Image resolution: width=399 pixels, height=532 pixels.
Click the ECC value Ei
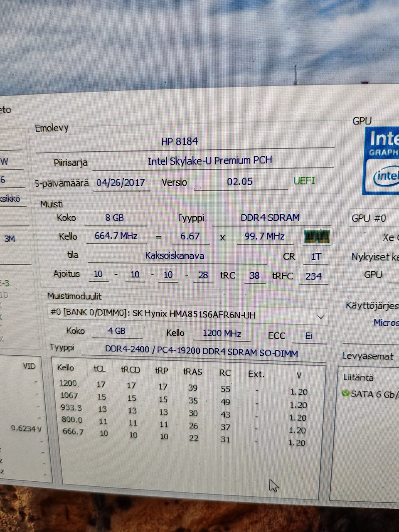pos(309,336)
